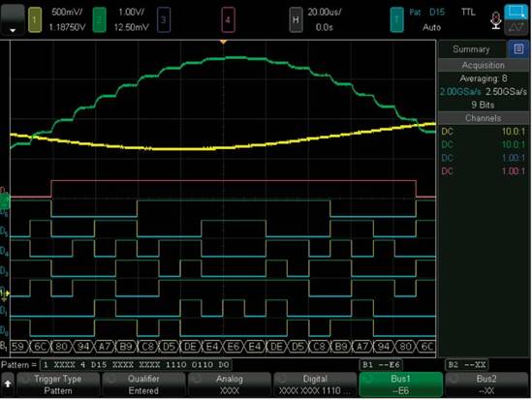Image resolution: width=532 pixels, height=400 pixels.
Task: Click the yellow channel 1 DC coupling row
Action: point(484,131)
